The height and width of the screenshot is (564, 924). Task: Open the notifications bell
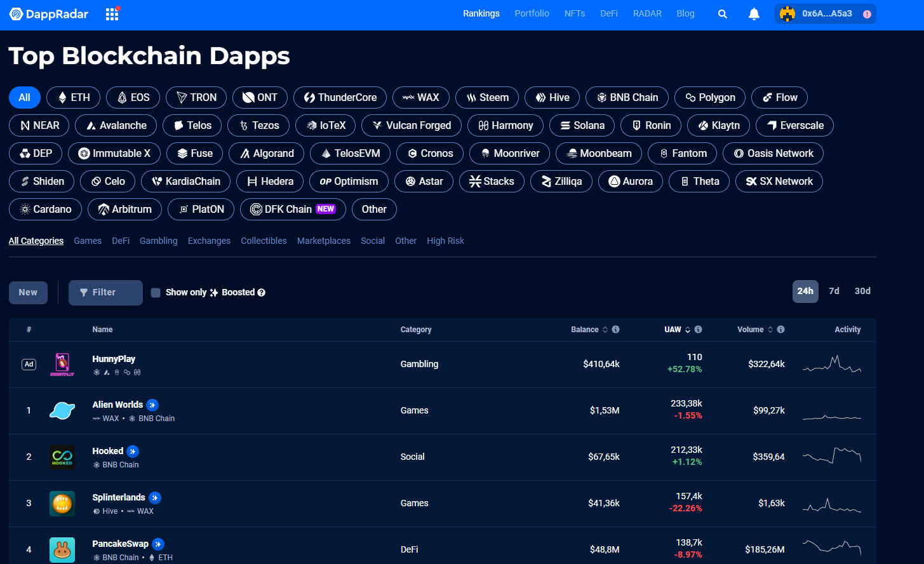point(754,14)
